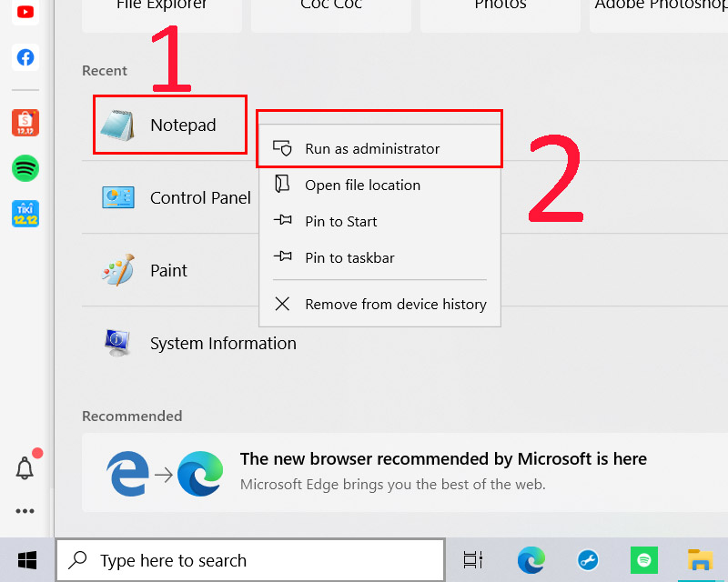Remove Notepad from device history
728x582 pixels.
click(x=396, y=304)
